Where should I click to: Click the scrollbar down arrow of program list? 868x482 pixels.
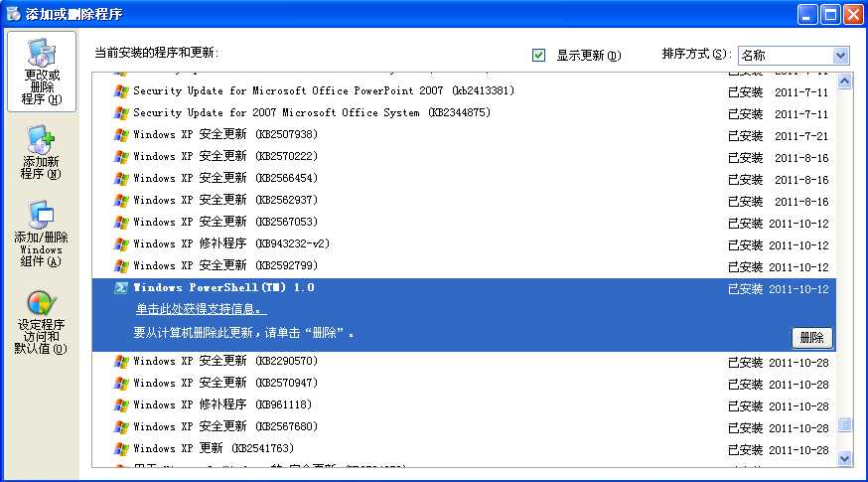coord(844,458)
